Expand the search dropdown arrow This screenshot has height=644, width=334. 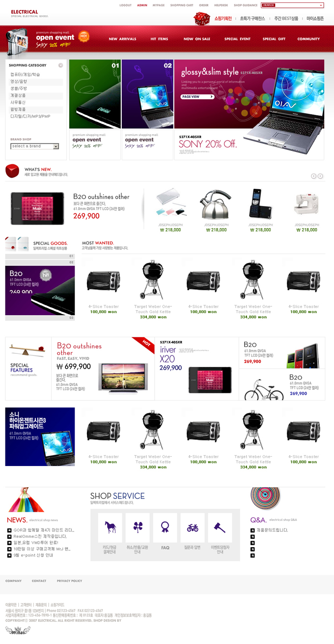coord(321,5)
